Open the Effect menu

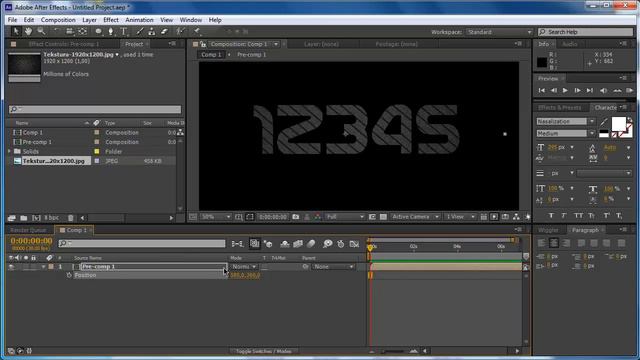(x=111, y=20)
